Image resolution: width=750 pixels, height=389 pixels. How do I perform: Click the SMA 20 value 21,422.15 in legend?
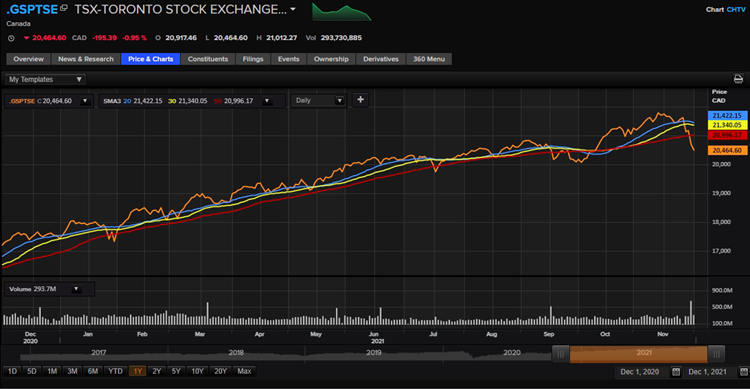(148, 101)
